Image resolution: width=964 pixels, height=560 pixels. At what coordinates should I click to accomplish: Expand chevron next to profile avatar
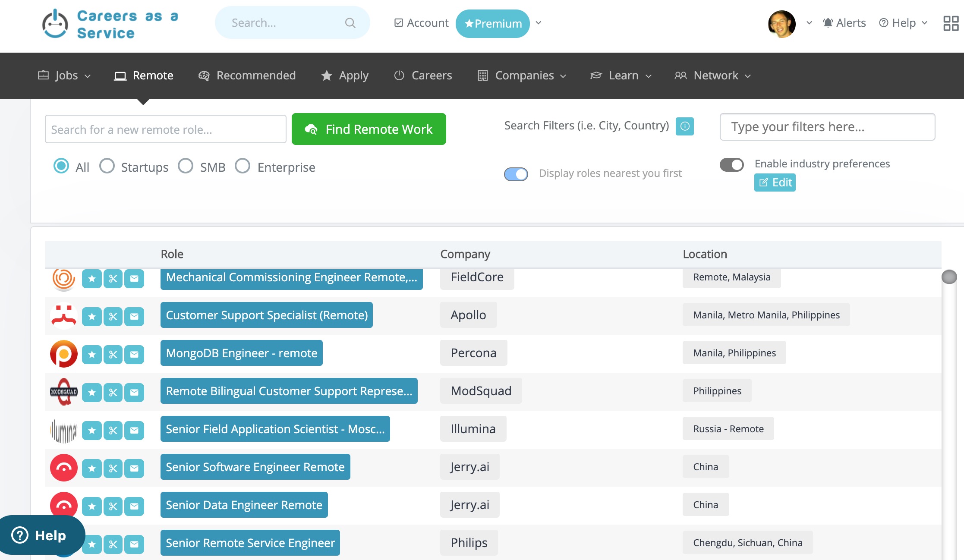click(809, 23)
